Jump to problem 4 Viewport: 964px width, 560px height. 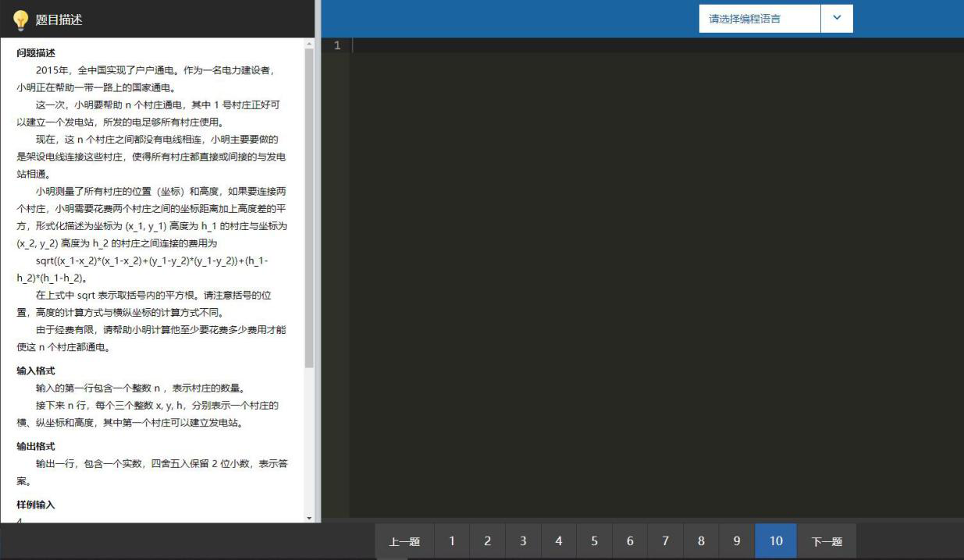(x=558, y=541)
